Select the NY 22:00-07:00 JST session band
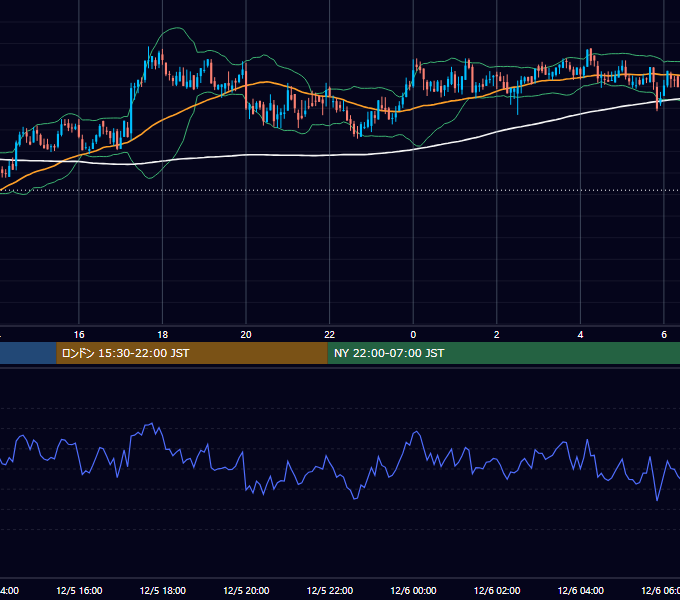This screenshot has width=680, height=600. 503,353
